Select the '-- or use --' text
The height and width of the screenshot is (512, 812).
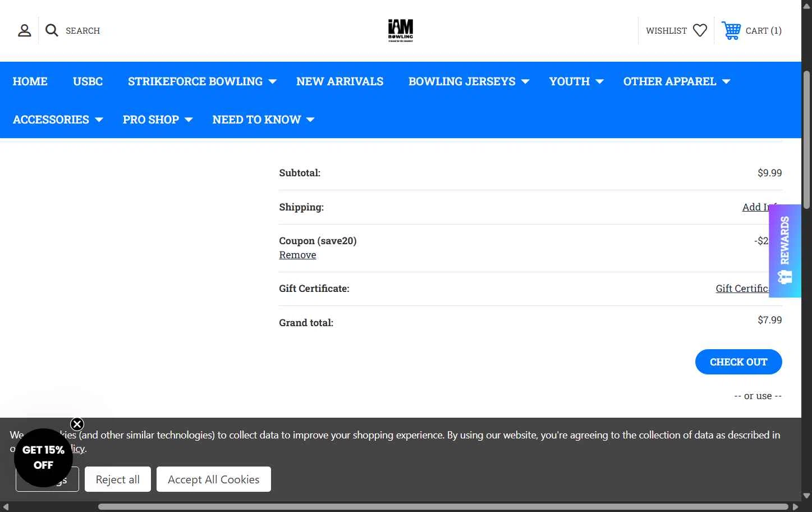click(x=758, y=396)
